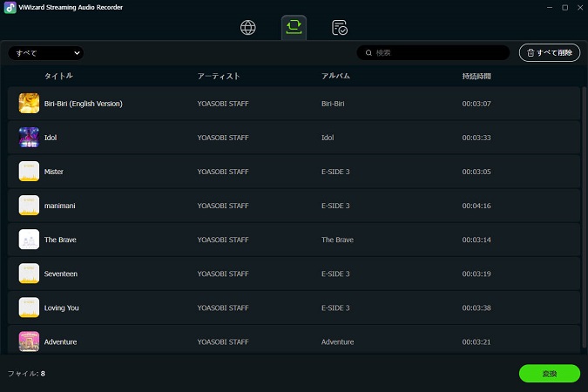Maximize the ViWizard window
Screen dimensions: 588x392
pos(564,8)
